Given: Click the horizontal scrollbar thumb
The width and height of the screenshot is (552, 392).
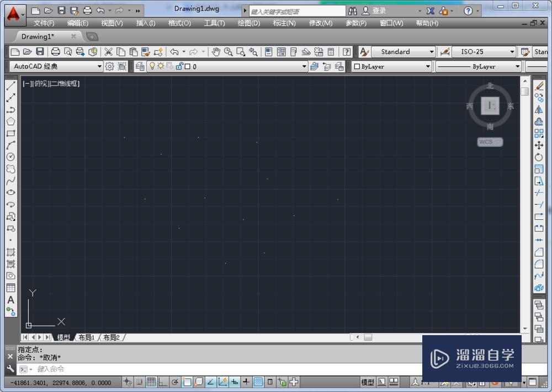Looking at the screenshot, I should point(368,337).
